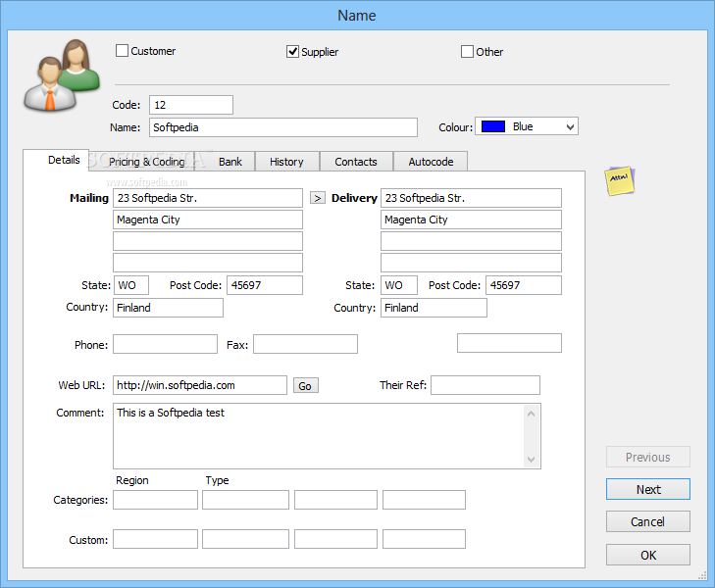Click the unlabeled field right of Fax
715x588 pixels.
(509, 343)
